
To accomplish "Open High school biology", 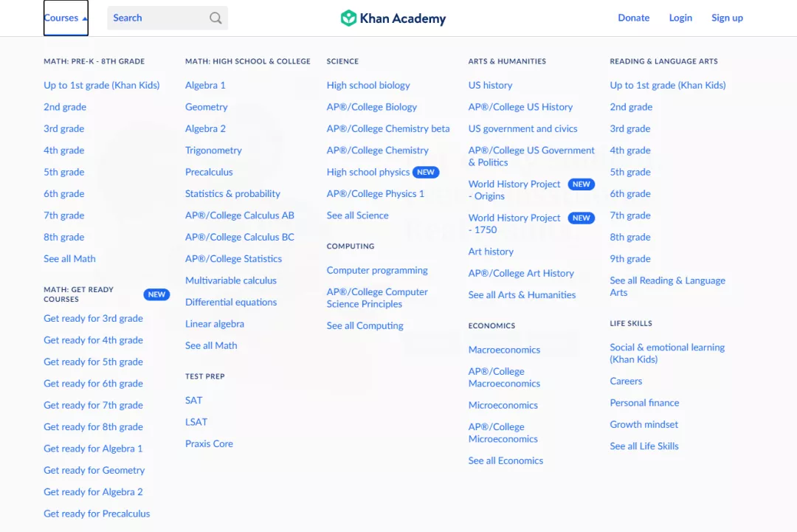I will (x=368, y=86).
